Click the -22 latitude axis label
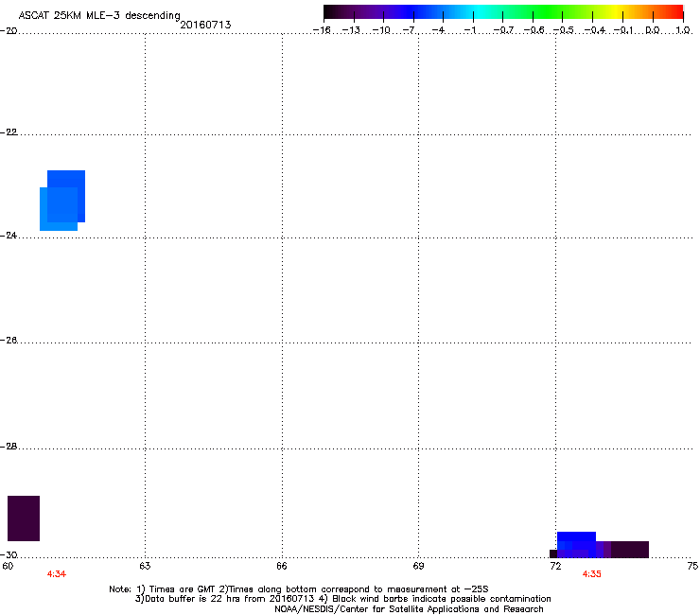This screenshot has height=615, width=700. [x=9, y=132]
